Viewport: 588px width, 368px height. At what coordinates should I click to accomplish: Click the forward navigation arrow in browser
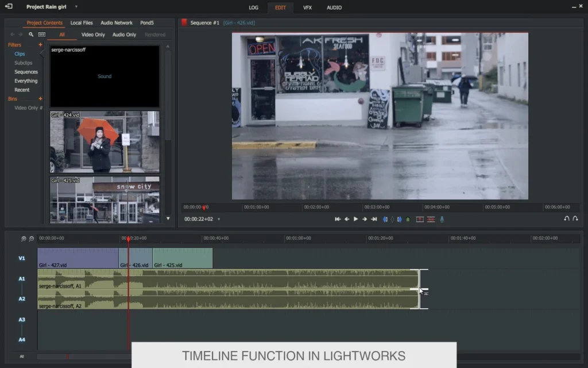[x=21, y=34]
